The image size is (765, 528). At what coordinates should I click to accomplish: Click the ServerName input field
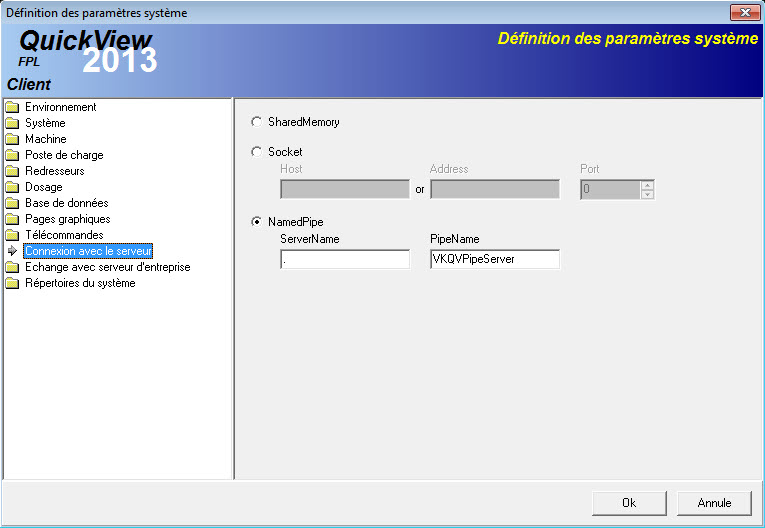(345, 259)
